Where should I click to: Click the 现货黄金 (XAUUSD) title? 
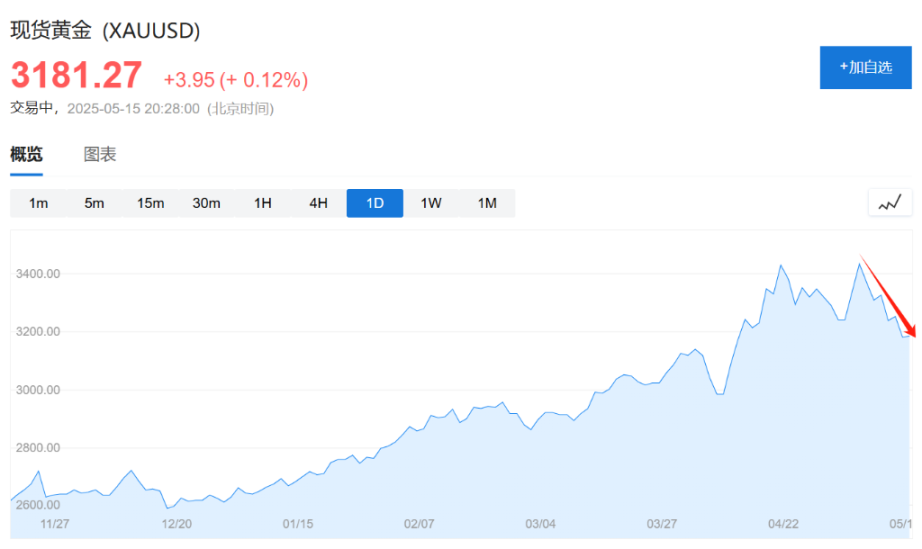pyautogui.click(x=105, y=31)
